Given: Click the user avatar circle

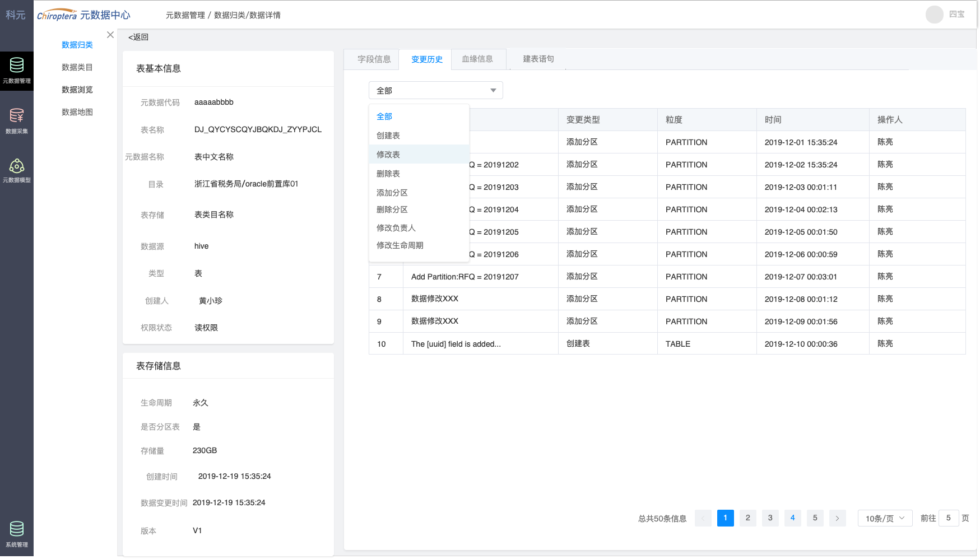Looking at the screenshot, I should (x=934, y=15).
